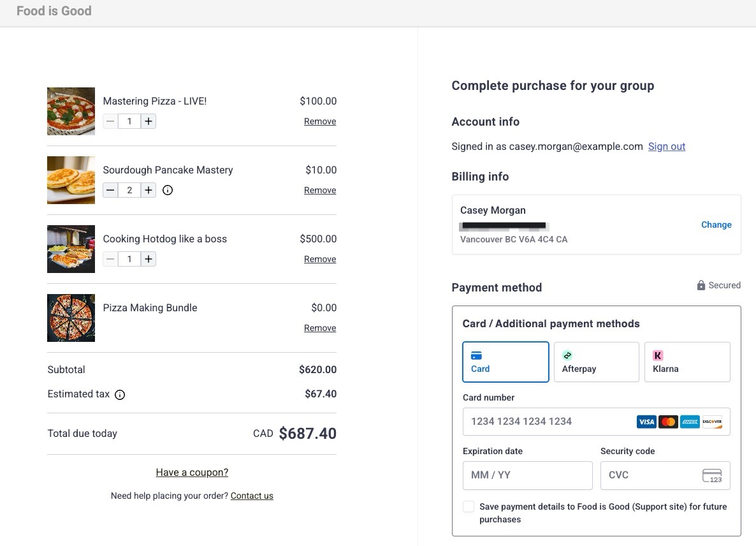Image resolution: width=756 pixels, height=546 pixels.
Task: Increase Cooking Hotdog like a boss quantity
Action: [x=149, y=259]
